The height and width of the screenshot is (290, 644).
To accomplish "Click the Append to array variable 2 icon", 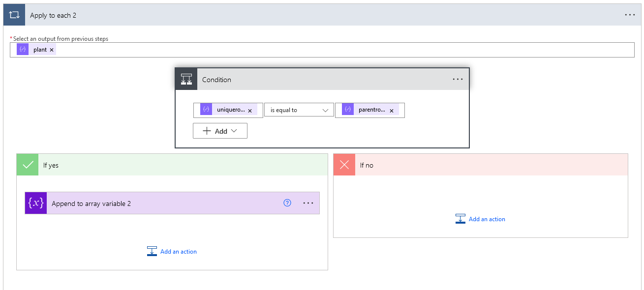I will click(36, 203).
